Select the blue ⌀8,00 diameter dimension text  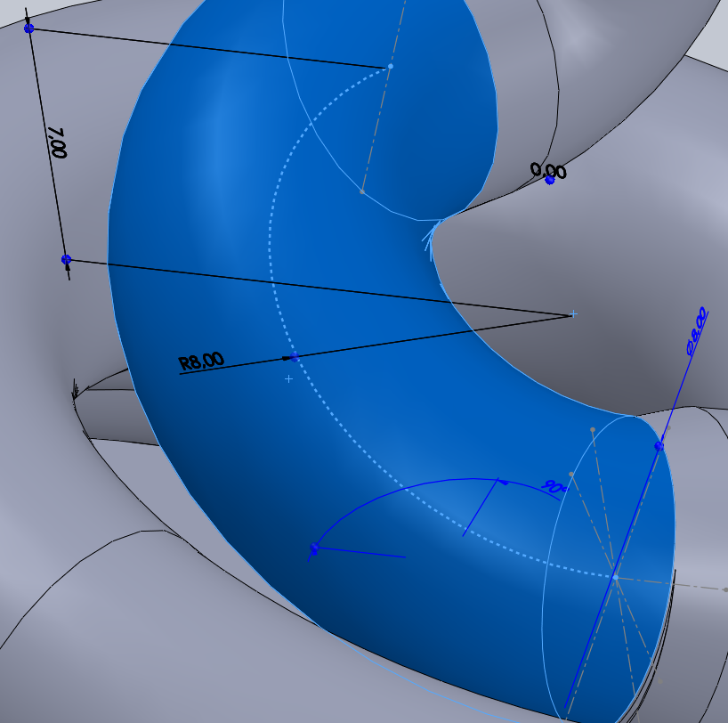click(x=696, y=332)
